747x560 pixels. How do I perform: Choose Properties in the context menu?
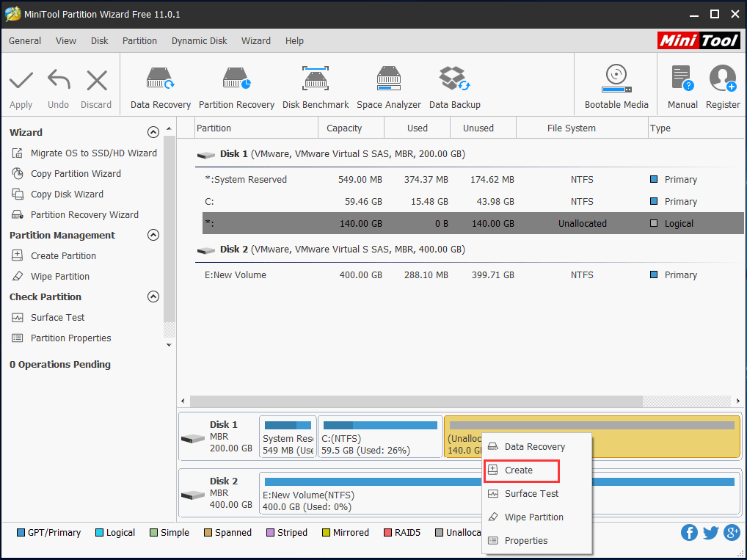(537, 540)
